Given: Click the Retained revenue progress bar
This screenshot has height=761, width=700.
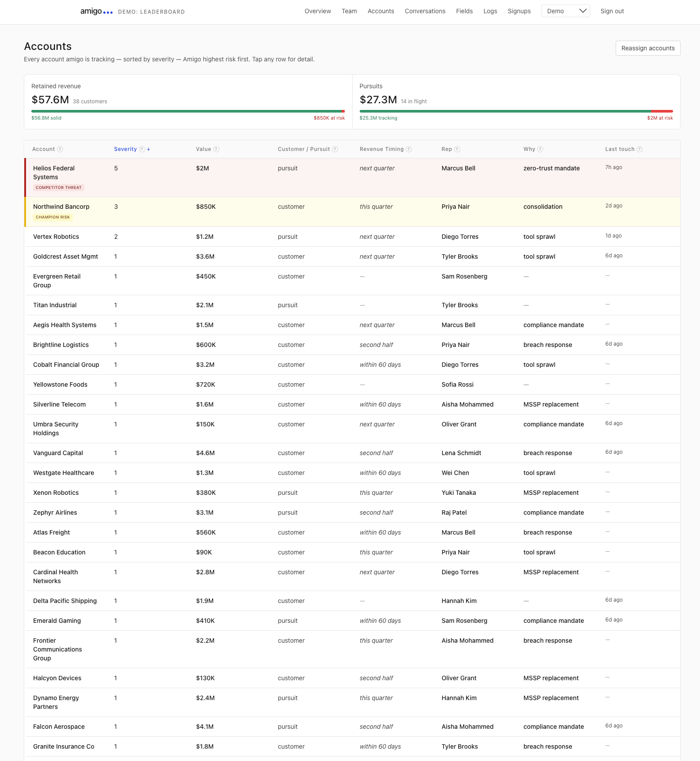Looking at the screenshot, I should point(188,111).
